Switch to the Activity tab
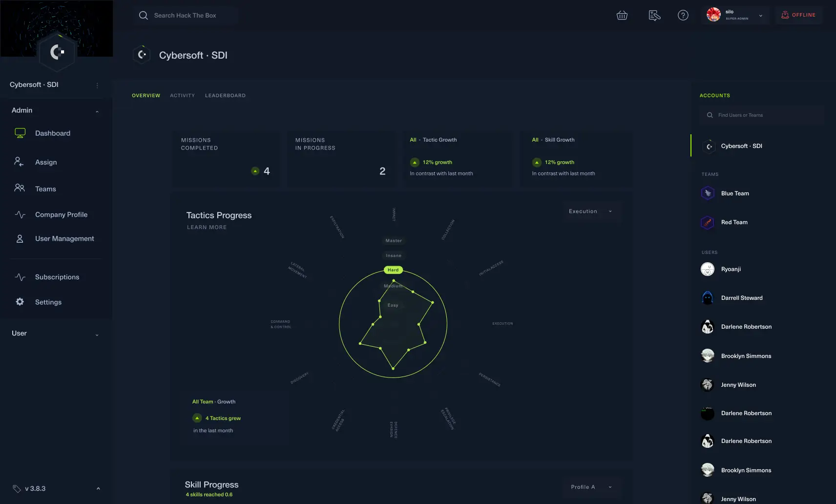This screenshot has width=836, height=504. 183,95
